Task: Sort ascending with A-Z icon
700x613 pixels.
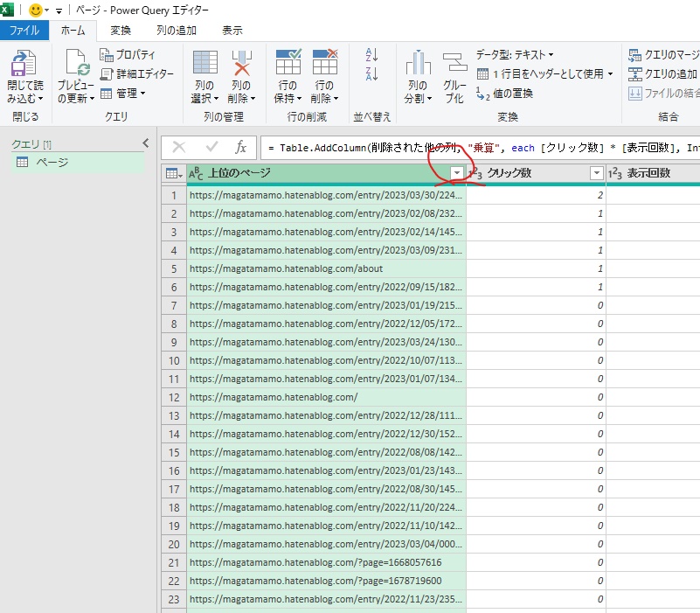Action: click(371, 55)
